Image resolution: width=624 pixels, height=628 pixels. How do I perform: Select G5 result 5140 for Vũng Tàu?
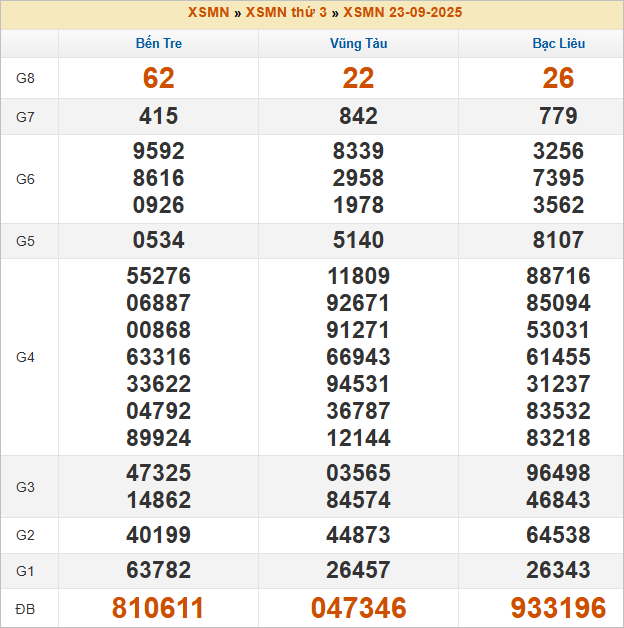[x=358, y=240]
